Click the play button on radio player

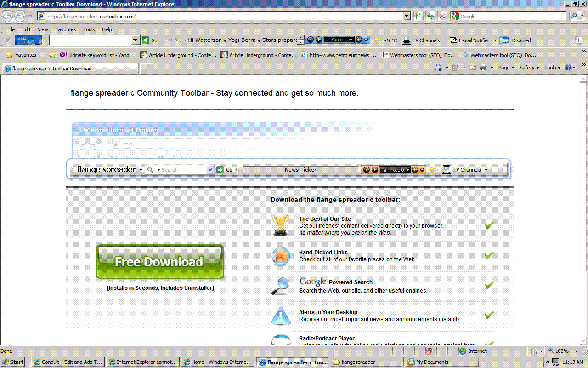click(x=318, y=40)
